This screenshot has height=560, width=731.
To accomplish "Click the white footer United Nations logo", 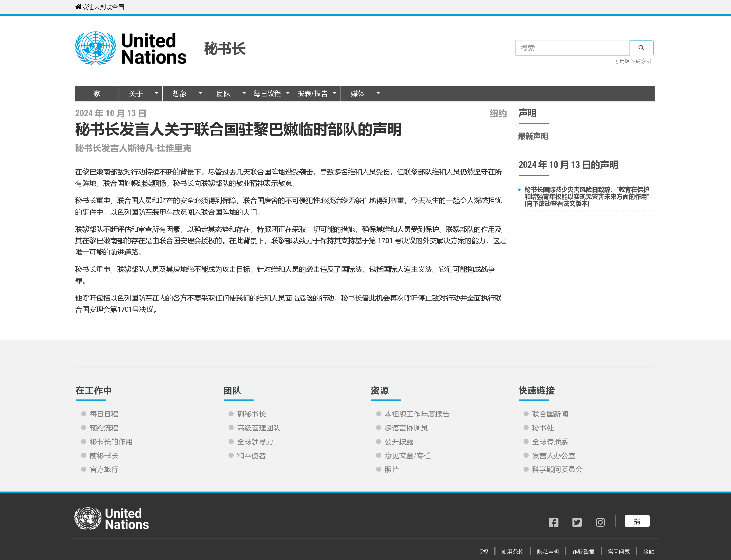I will coord(111,519).
